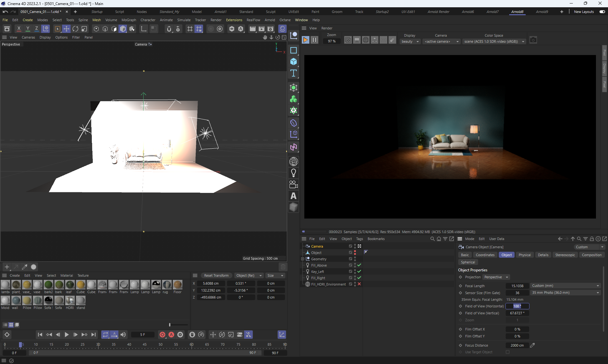Screen dimensions: 608x364
Task: Click the New Layouts button
Action: pos(584,12)
